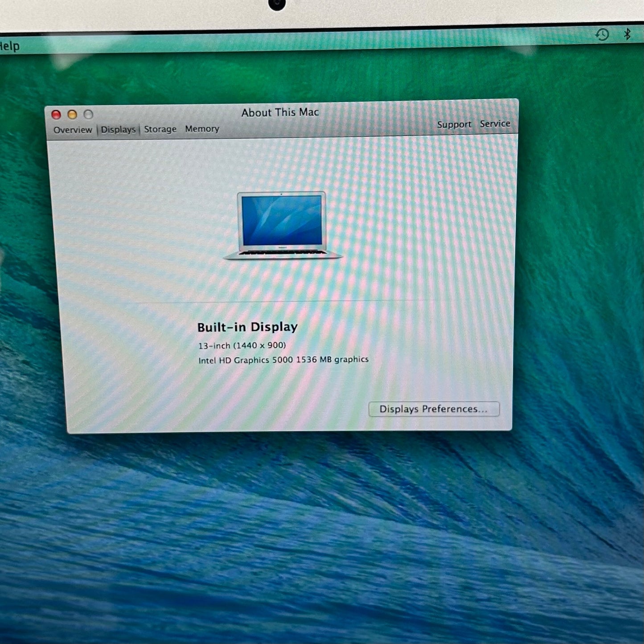Close the About This Mac window

tap(56, 115)
